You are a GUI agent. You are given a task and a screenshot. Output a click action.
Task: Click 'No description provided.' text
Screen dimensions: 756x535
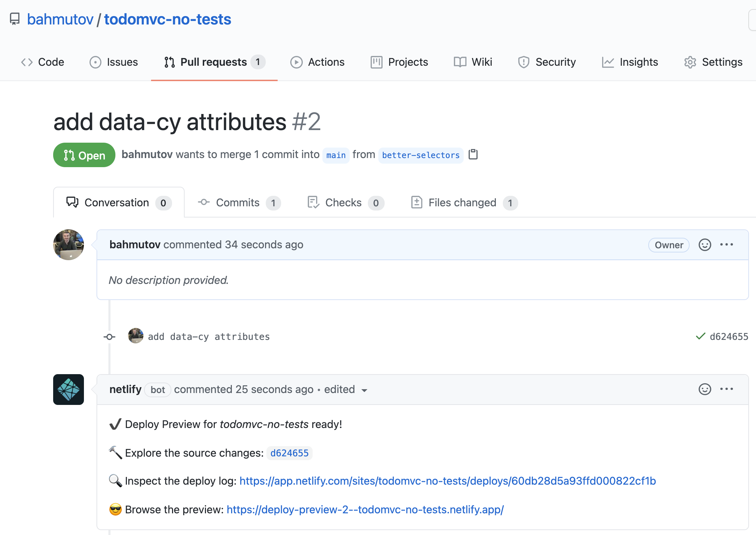click(169, 280)
